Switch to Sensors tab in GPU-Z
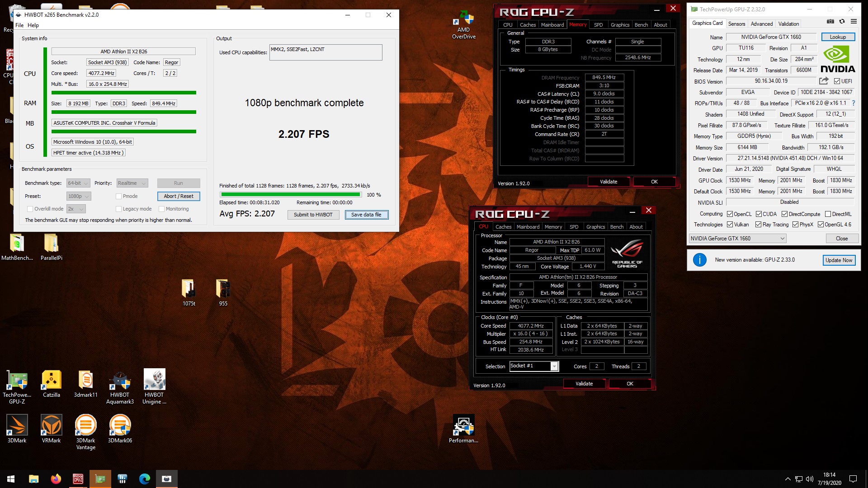The image size is (868, 488). tap(736, 24)
